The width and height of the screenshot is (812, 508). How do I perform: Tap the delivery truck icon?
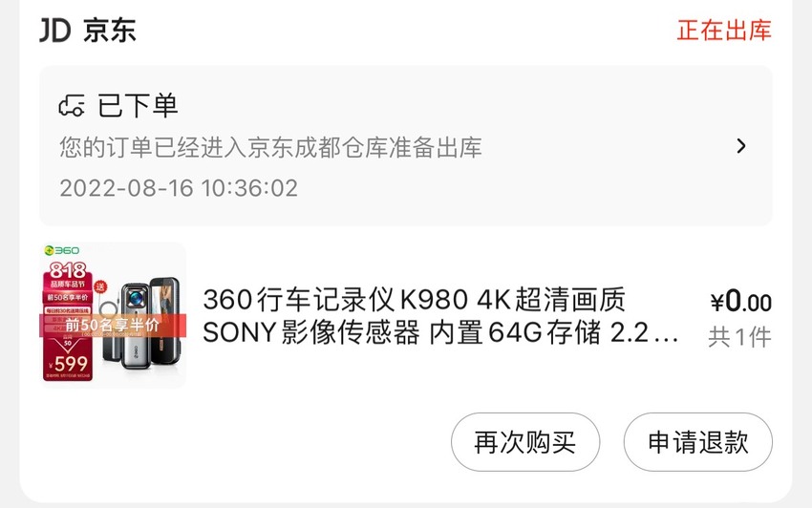pos(72,106)
